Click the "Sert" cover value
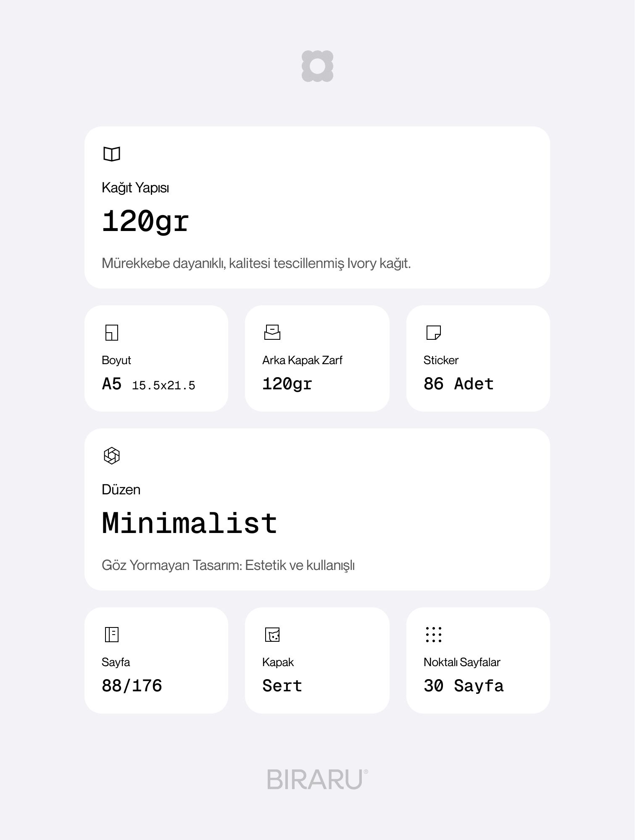The height and width of the screenshot is (840, 635). (282, 686)
